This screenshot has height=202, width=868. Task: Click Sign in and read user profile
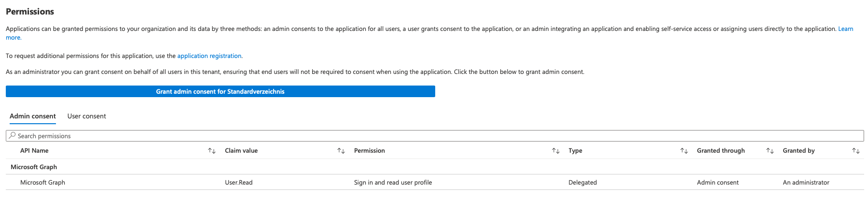(393, 182)
